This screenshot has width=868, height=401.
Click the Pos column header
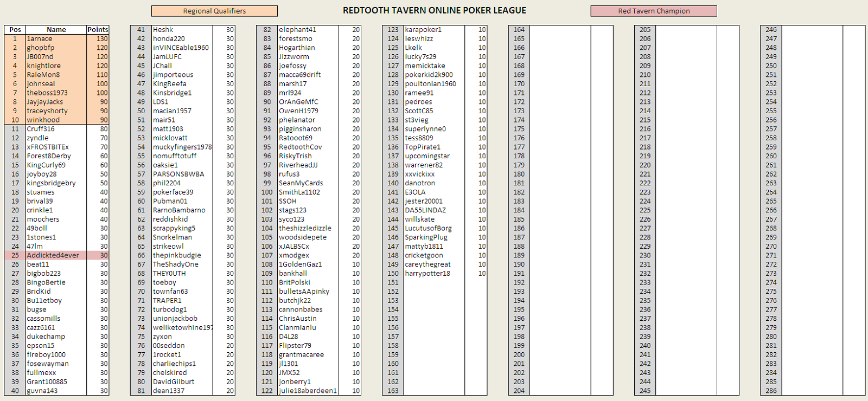tap(15, 30)
